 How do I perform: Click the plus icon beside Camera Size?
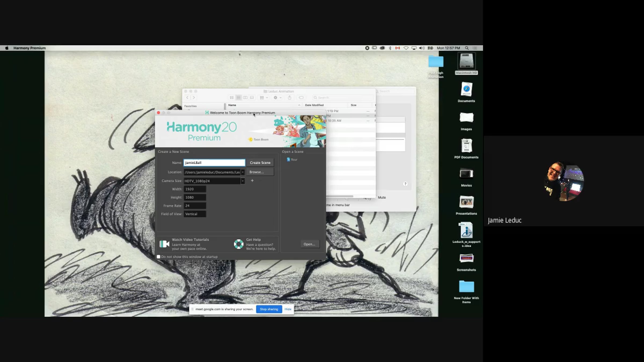(252, 181)
